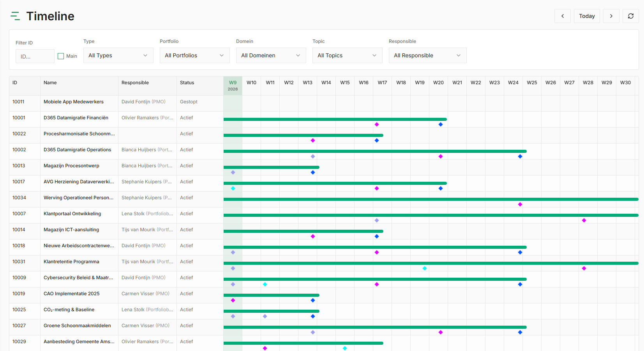
Task: Open the All Portfolios dropdown
Action: coord(194,55)
